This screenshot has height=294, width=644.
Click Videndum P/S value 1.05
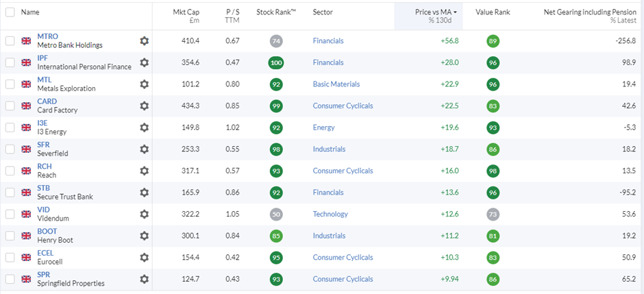232,214
